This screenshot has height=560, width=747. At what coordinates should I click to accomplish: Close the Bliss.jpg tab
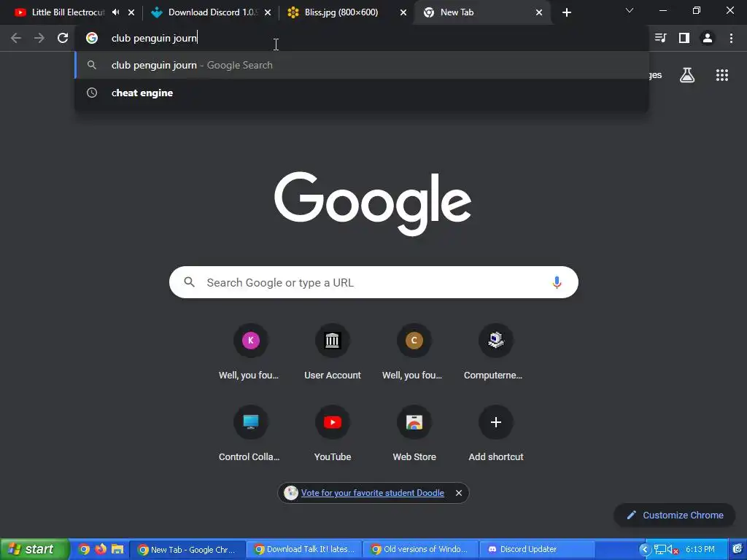pos(403,12)
